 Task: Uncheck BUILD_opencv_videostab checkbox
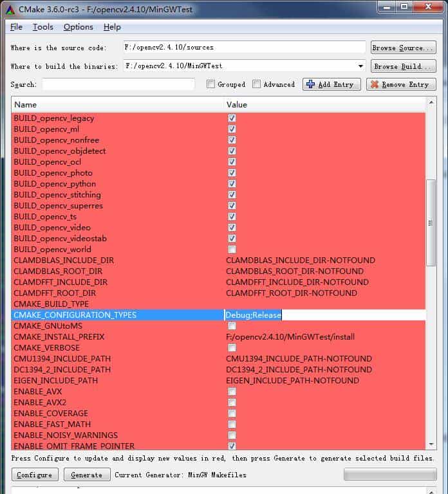[x=232, y=238]
